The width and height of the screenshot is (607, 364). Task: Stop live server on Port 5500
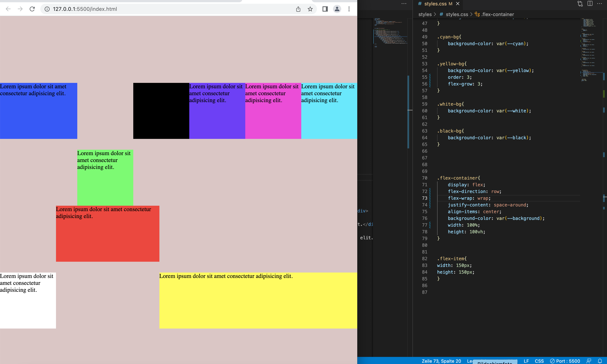pyautogui.click(x=565, y=361)
